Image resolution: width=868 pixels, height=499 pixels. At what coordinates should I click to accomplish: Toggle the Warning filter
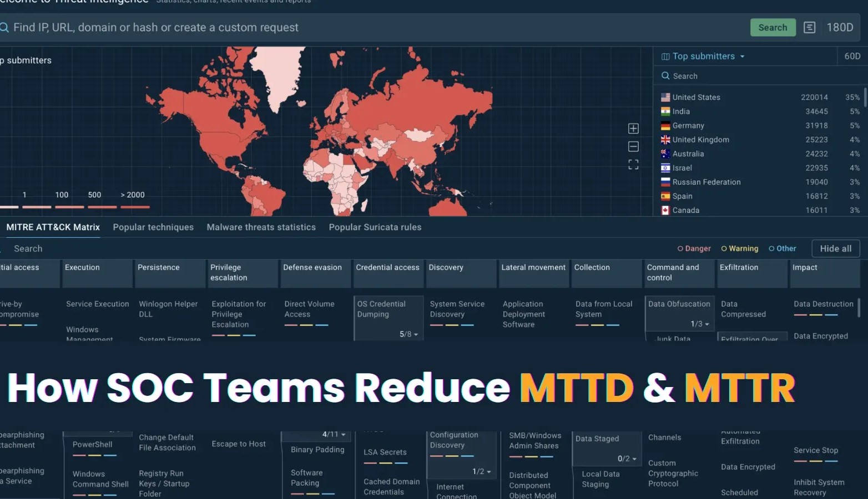click(739, 248)
